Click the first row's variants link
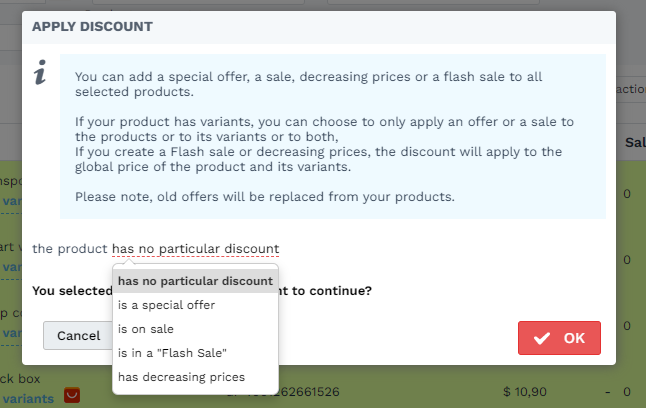The width and height of the screenshot is (646, 408). click(x=11, y=201)
